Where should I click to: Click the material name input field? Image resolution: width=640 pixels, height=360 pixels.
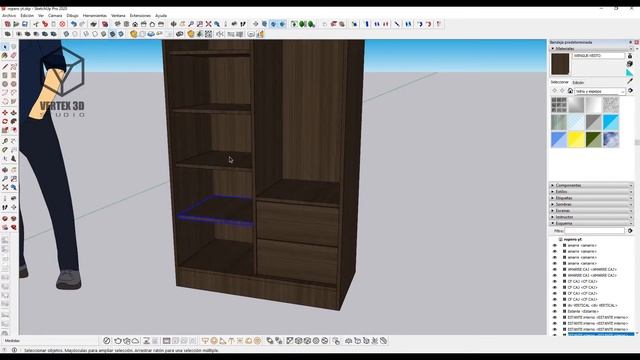pyautogui.click(x=598, y=56)
